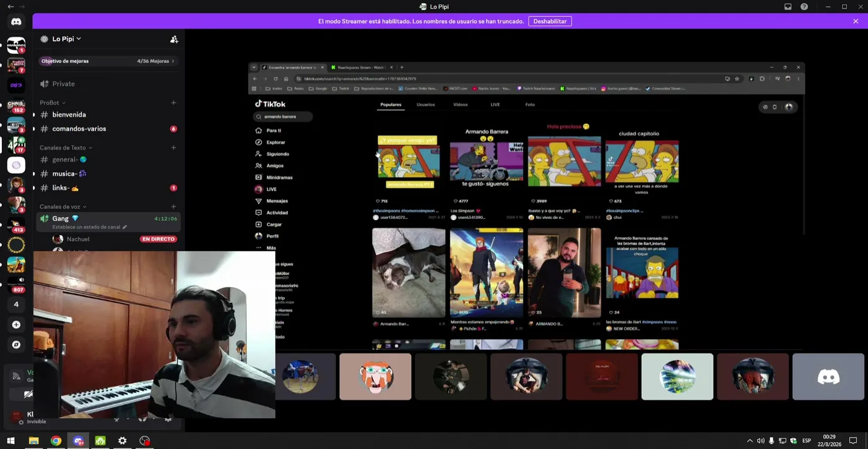Open Google Chrome from the taskbar

pos(56,441)
